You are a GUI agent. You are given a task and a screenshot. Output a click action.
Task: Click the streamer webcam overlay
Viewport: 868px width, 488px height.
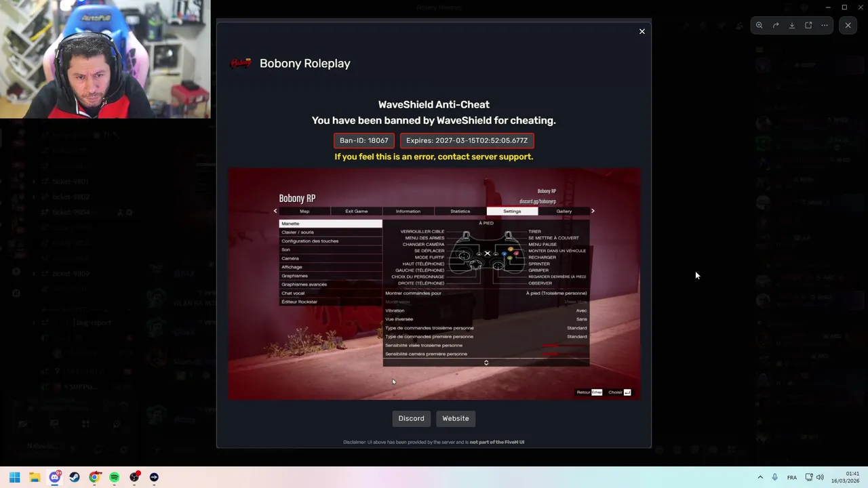tap(105, 59)
